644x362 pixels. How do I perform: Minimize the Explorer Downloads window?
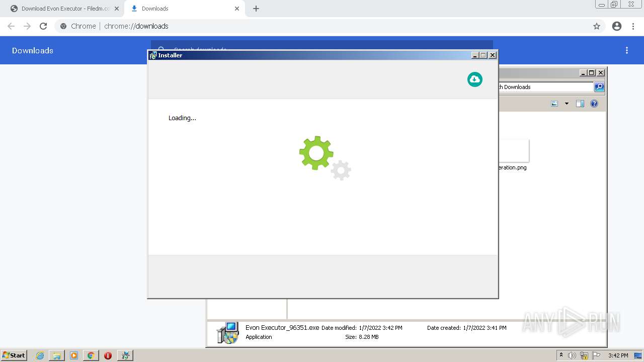(583, 73)
